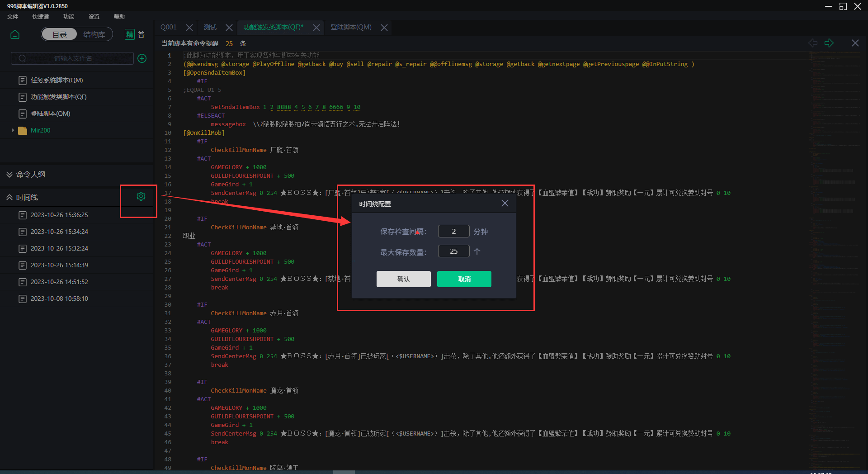Select timeline entry 2023-10-26 15:34:24

pos(59,232)
